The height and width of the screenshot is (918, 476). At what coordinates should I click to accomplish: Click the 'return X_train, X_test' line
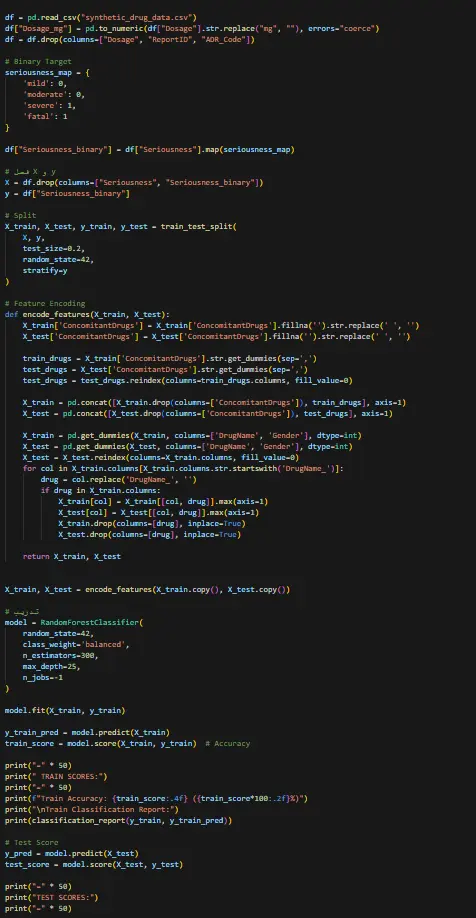point(71,556)
